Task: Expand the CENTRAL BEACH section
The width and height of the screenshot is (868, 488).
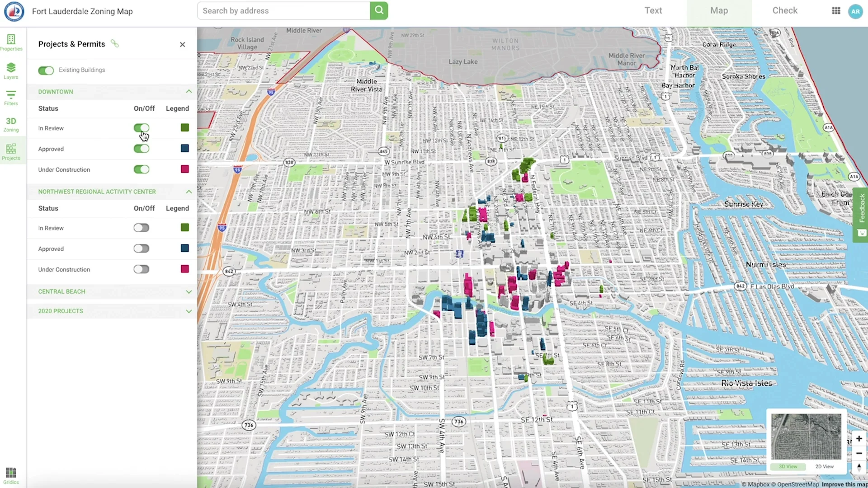Action: click(189, 292)
